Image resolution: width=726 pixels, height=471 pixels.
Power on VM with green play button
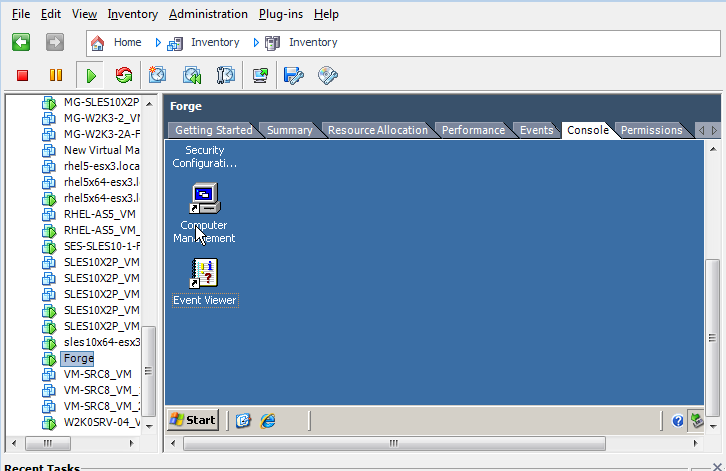pos(91,75)
